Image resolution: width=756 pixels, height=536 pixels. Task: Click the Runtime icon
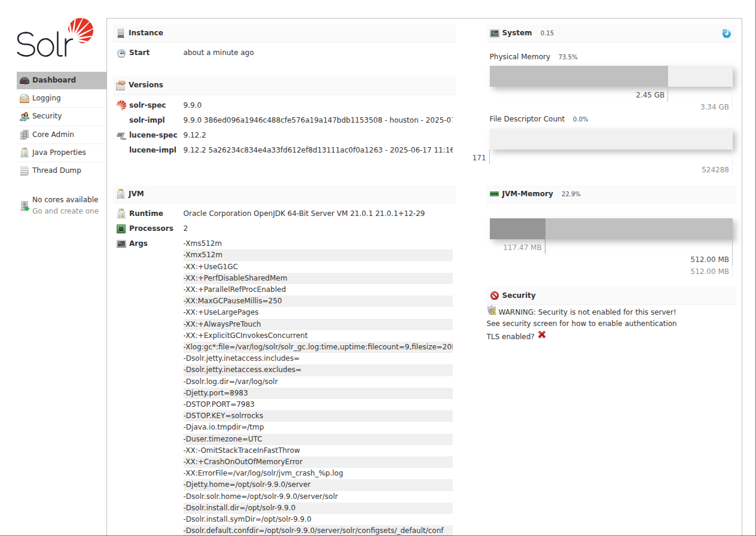tap(121, 214)
